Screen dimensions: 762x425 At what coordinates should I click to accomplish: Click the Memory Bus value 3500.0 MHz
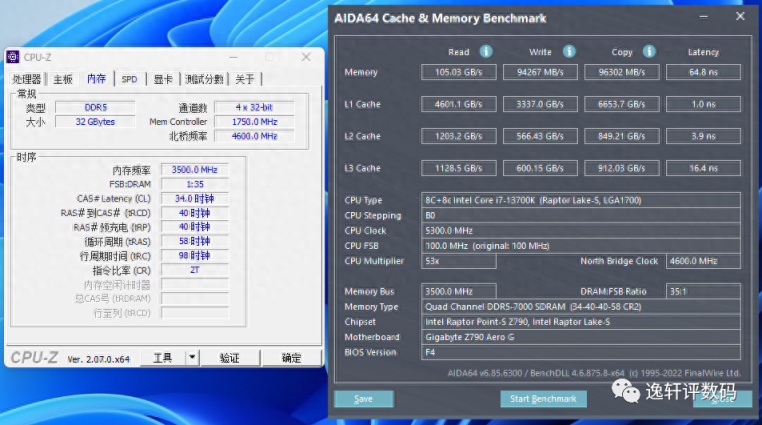459,291
